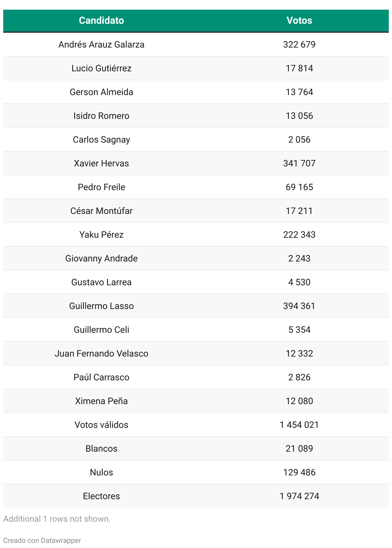Open the Creado con Datawrapper link

[x=42, y=540]
